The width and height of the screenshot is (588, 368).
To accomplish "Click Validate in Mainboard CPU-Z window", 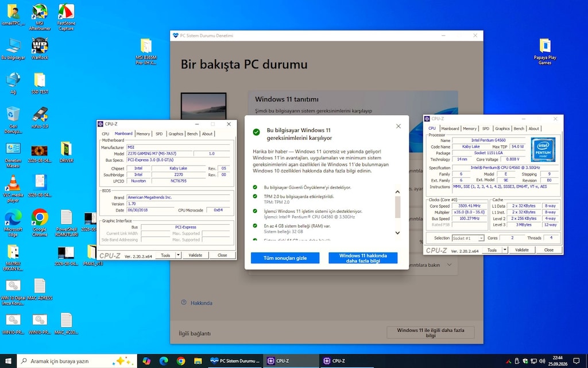I will 195,255.
